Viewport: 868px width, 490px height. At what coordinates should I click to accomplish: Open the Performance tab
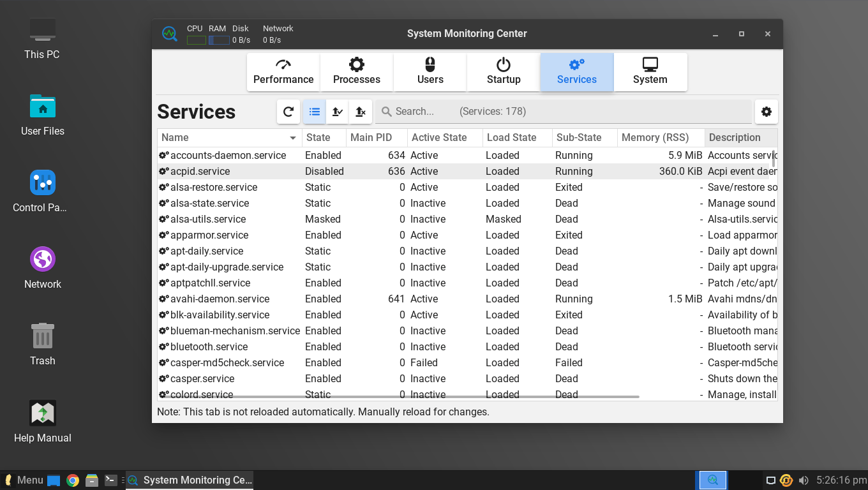point(283,72)
